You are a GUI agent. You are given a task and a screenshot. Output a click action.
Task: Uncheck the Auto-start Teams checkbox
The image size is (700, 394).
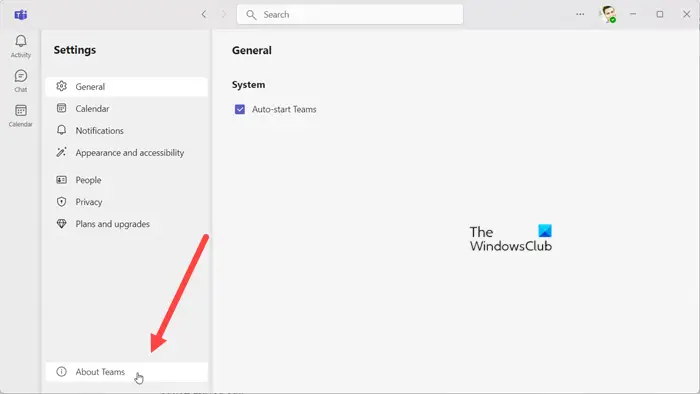pos(240,109)
